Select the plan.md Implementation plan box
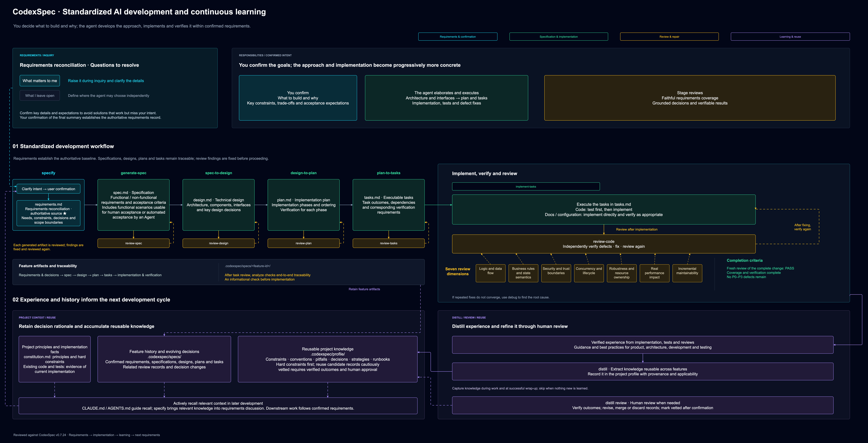868x443 pixels. pyautogui.click(x=304, y=205)
